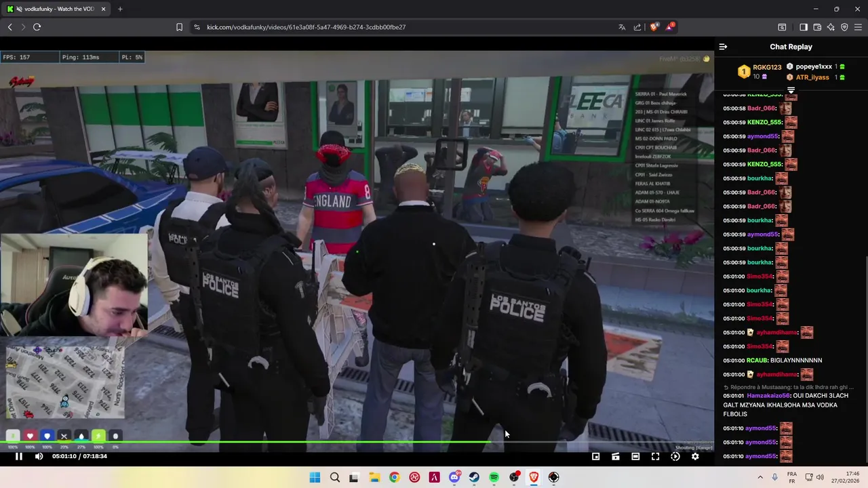Viewport: 868px width, 488px height.
Task: Open Spotify from taskbar
Action: pyautogui.click(x=494, y=478)
